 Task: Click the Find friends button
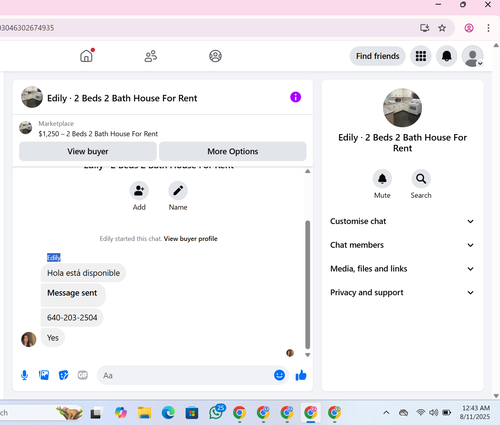point(377,56)
